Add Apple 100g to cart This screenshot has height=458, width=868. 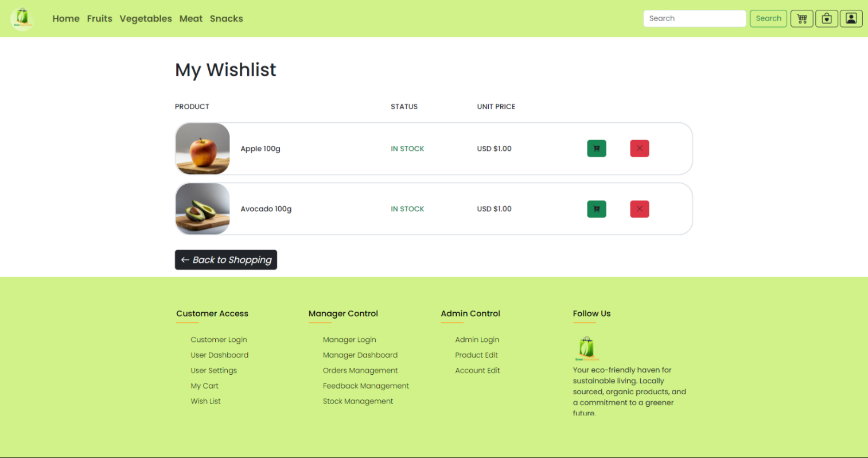596,149
